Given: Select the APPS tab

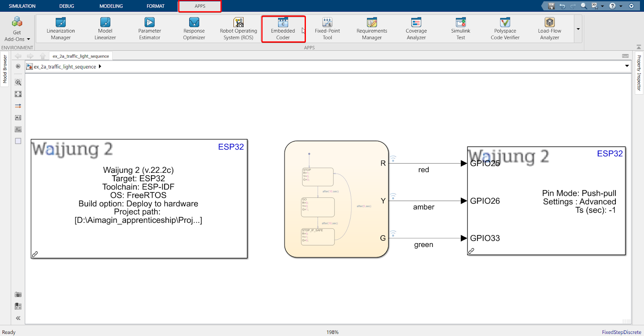Looking at the screenshot, I should tap(200, 6).
